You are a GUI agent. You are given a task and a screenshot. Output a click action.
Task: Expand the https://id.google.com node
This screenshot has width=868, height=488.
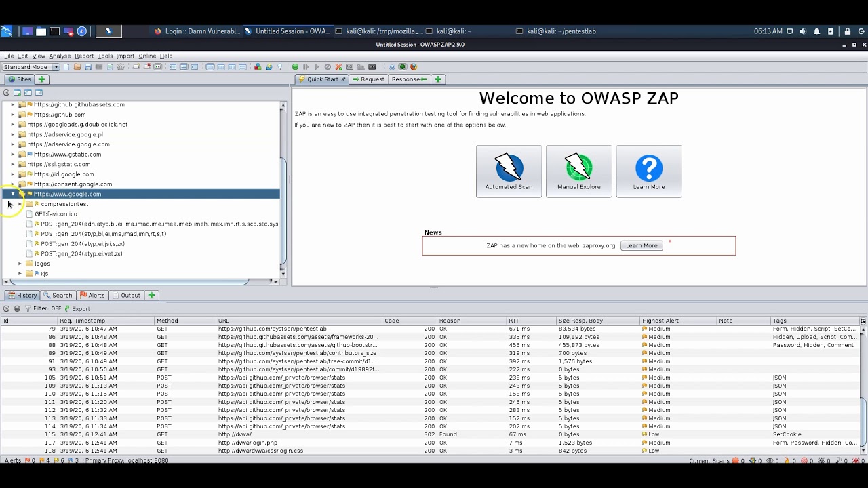(12, 174)
